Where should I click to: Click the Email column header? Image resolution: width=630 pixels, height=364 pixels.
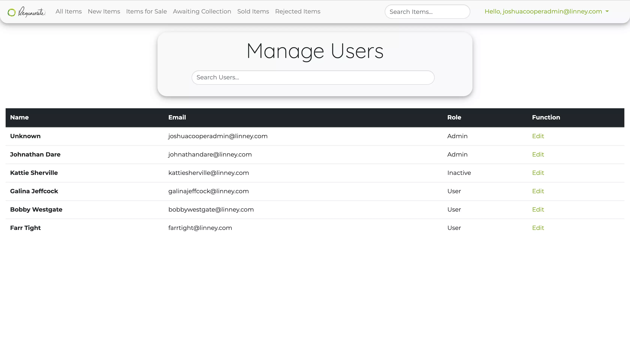pos(177,117)
